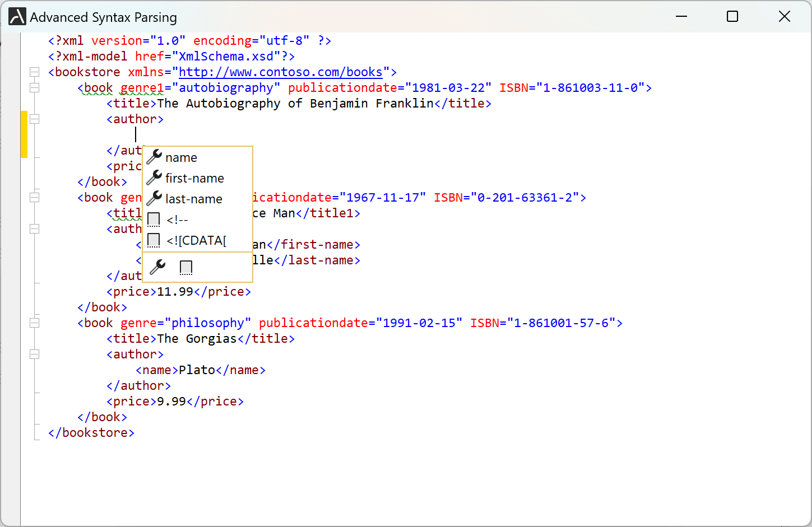This screenshot has height=527, width=812.
Task: Click the 'autobiography' genre value
Action: [226, 88]
